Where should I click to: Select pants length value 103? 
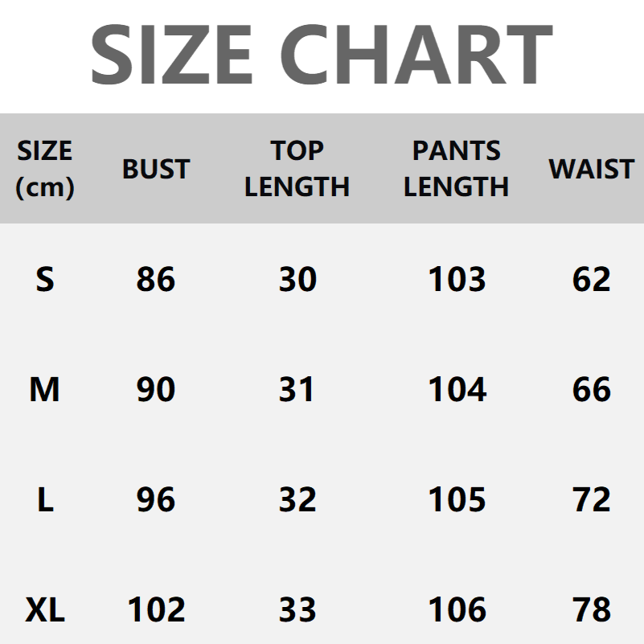pos(457,280)
